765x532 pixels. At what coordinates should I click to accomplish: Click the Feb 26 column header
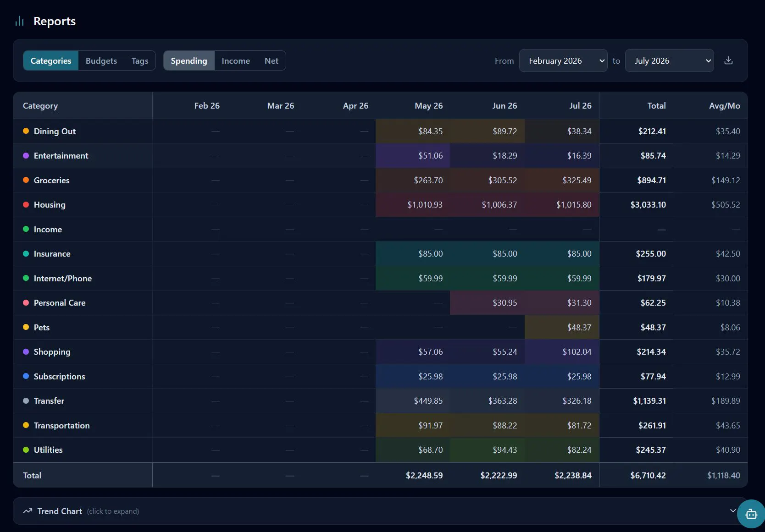click(x=207, y=106)
